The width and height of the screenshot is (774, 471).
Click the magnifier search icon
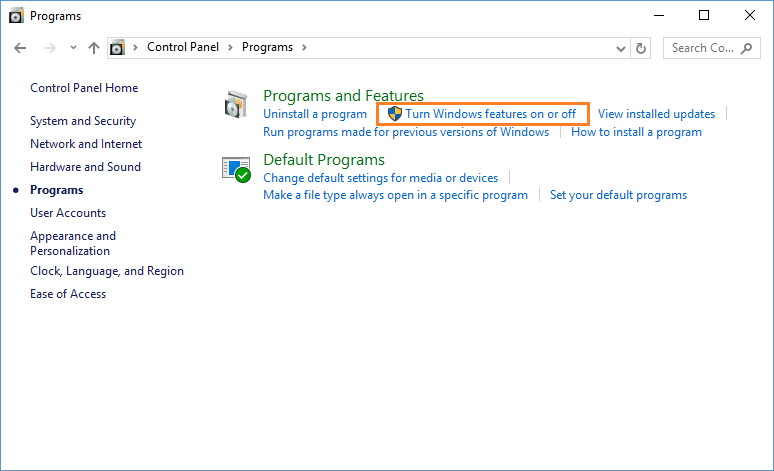tap(747, 48)
